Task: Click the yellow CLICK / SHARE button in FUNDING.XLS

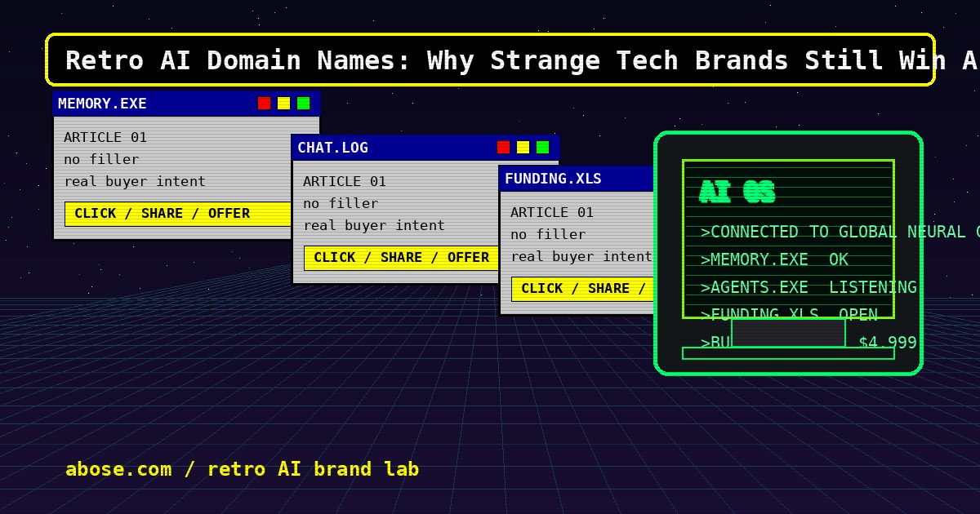Action: click(x=583, y=289)
